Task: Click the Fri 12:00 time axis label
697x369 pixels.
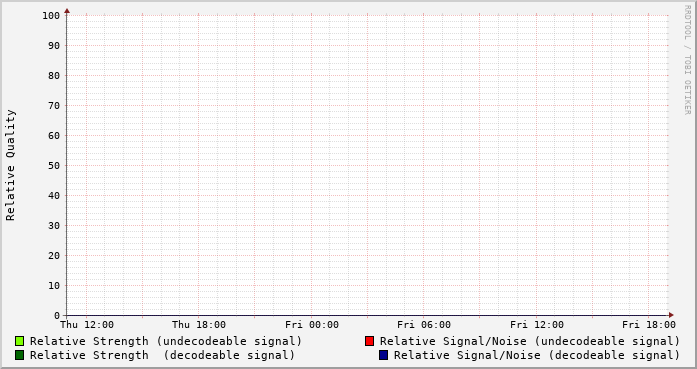Action: pyautogui.click(x=537, y=325)
